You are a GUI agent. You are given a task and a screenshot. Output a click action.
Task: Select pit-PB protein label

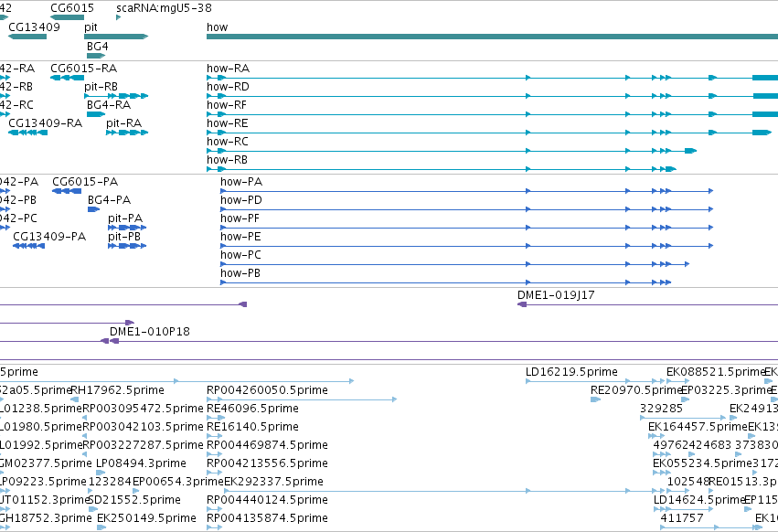click(124, 237)
